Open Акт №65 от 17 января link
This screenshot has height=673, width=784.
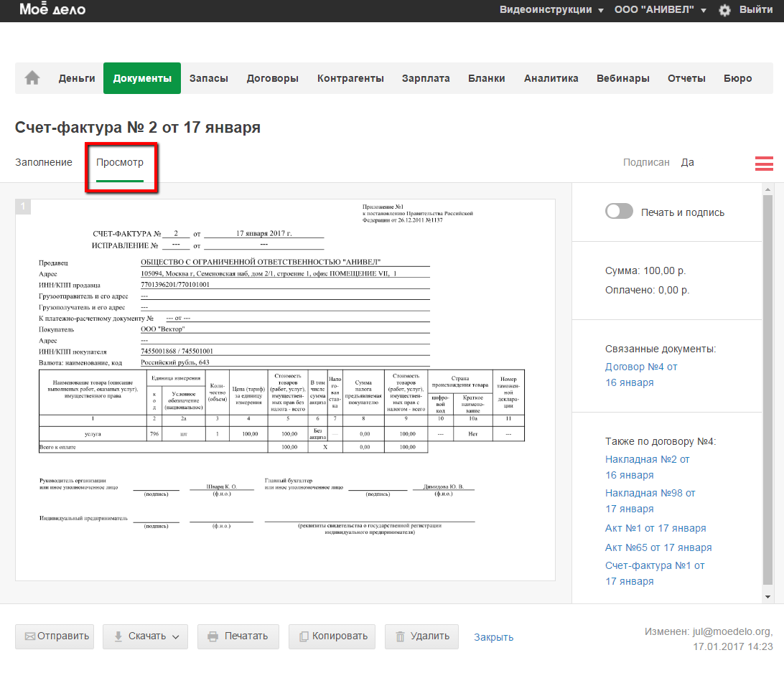pyautogui.click(x=658, y=547)
